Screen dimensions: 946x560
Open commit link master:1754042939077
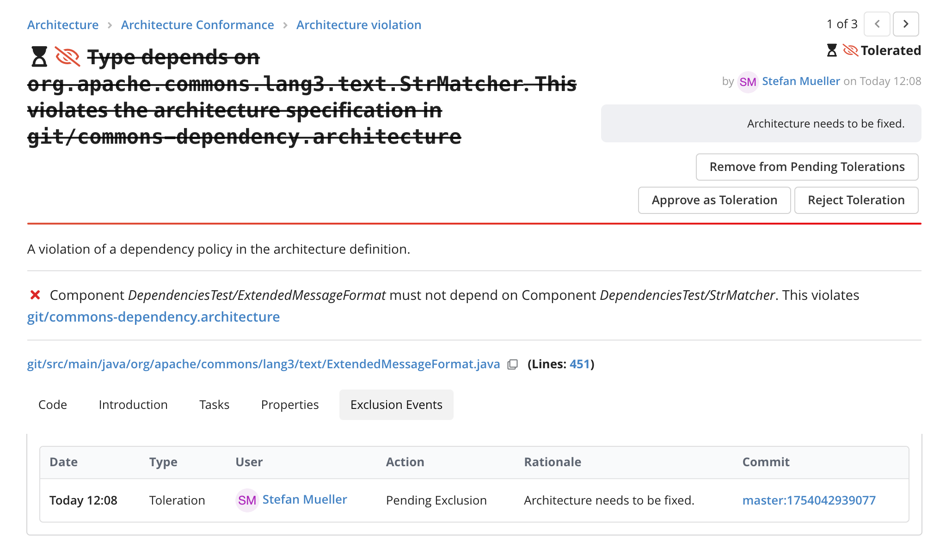(809, 500)
